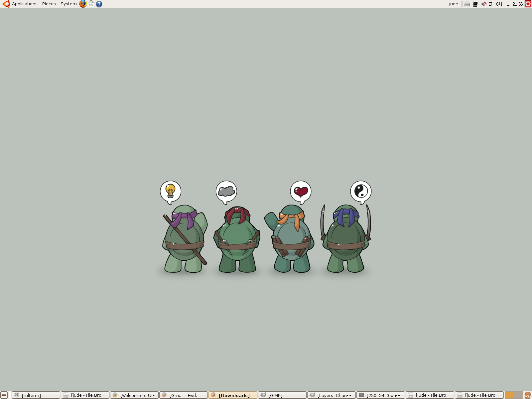Screen dimensions: 532x399
Task: Switch to the mlterm window
Action: click(x=36, y=395)
